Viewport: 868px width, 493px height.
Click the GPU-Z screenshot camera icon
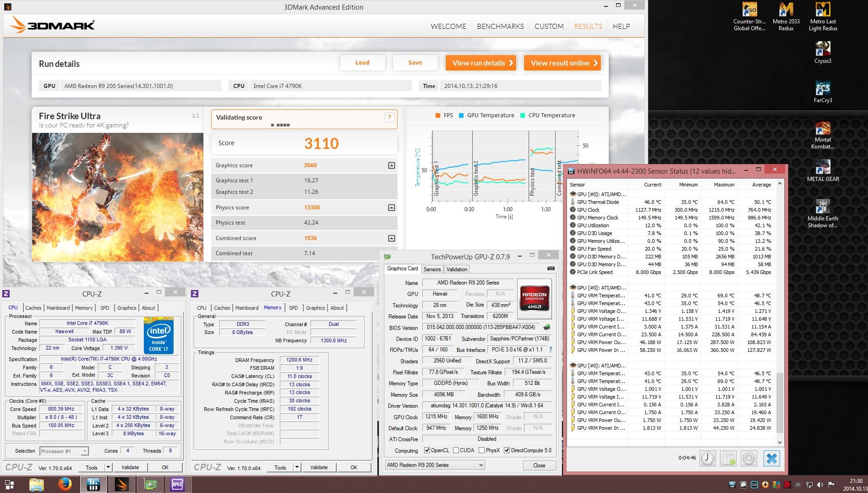(551, 268)
